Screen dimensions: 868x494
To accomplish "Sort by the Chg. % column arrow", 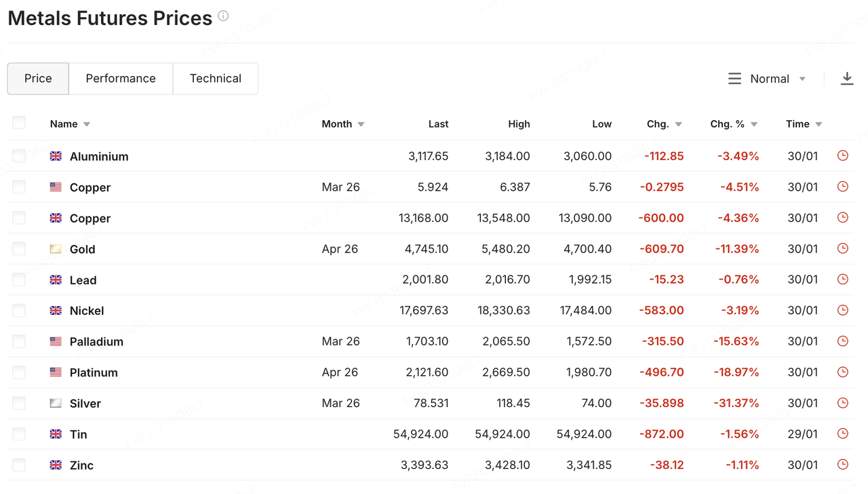I will [754, 124].
